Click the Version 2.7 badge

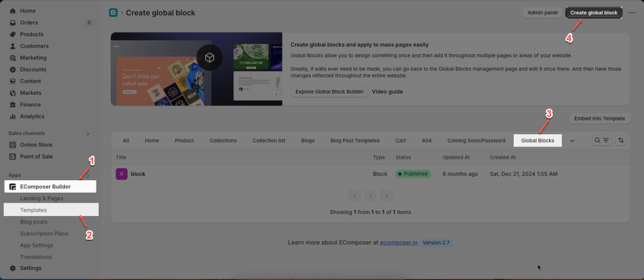coord(436,243)
